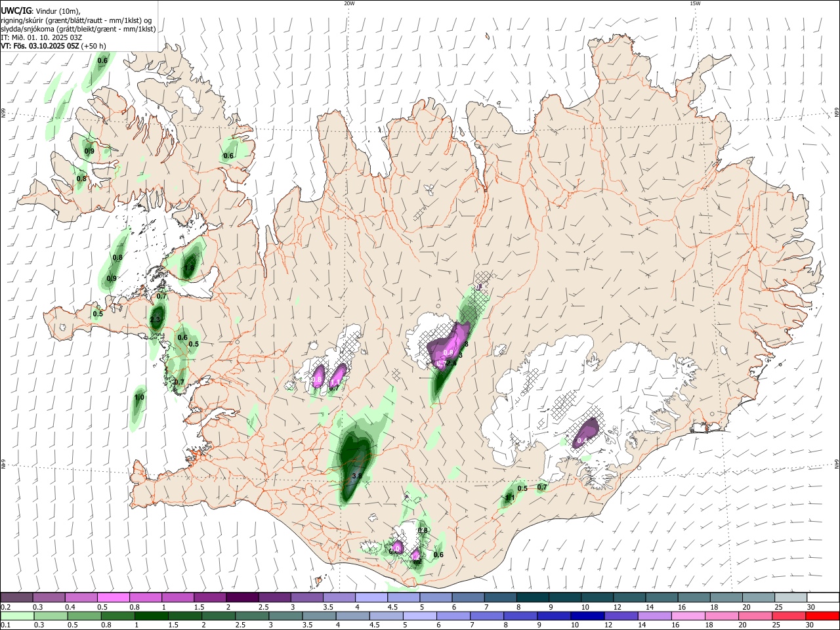Click the "rigning/skúrir (grænt/blátt/rautt" header line
The image size is (840, 630).
pos(76,20)
